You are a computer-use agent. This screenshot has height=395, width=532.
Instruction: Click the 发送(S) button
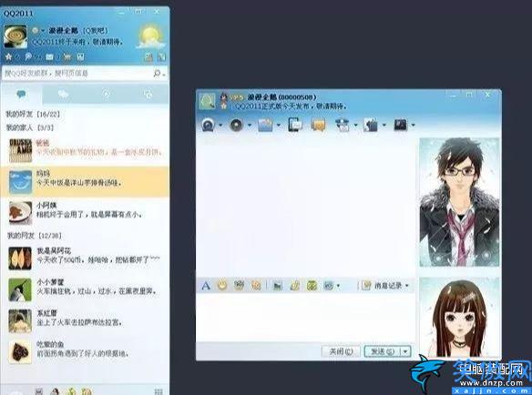click(x=383, y=351)
